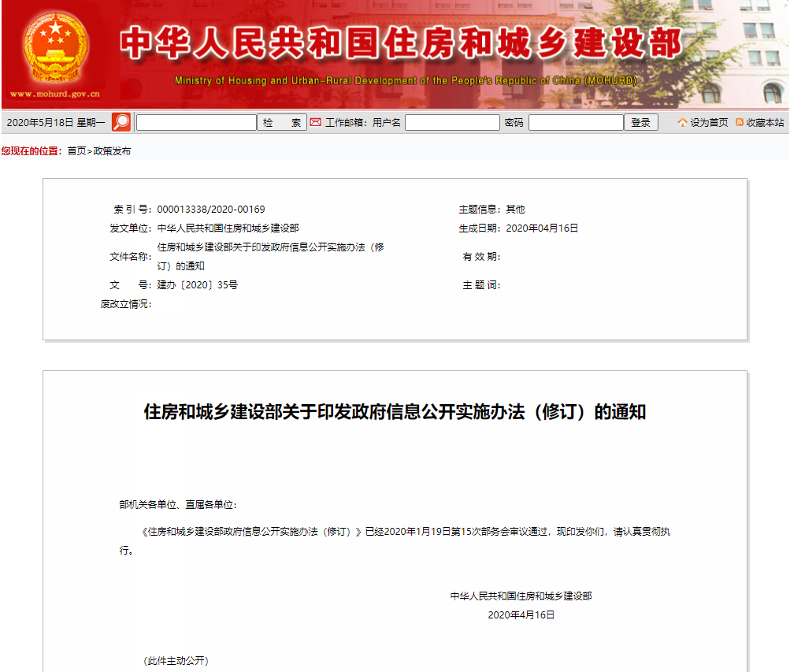Select the 收藏本站 bookmark link

pos(765,123)
